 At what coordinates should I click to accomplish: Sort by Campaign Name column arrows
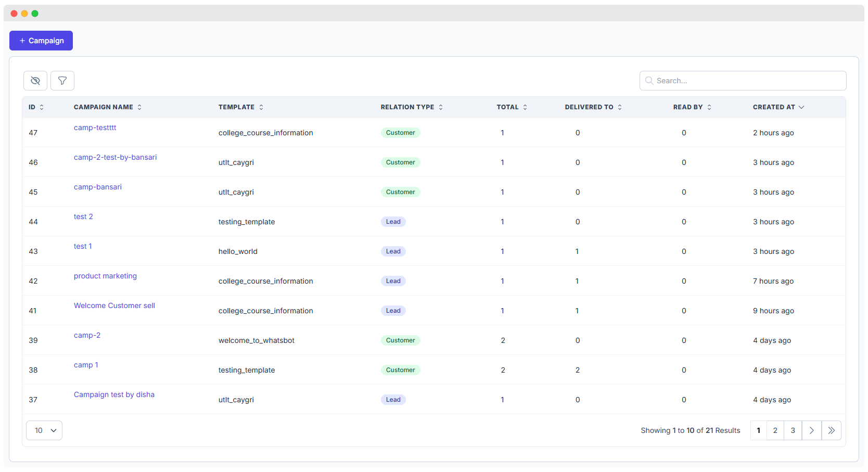pyautogui.click(x=139, y=107)
